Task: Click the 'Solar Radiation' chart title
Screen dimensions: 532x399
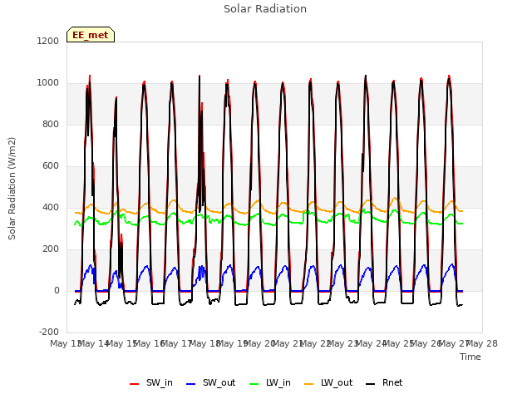Action: pyautogui.click(x=265, y=9)
